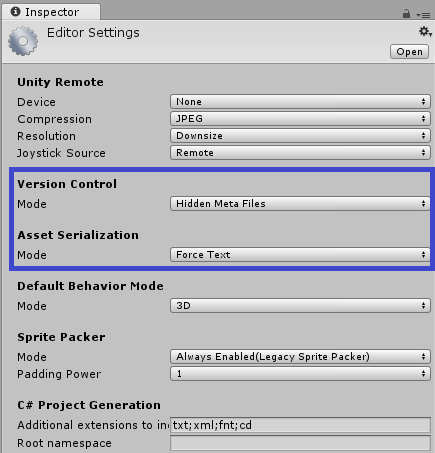
Task: Click the C# Project Generation heading
Action: point(89,405)
